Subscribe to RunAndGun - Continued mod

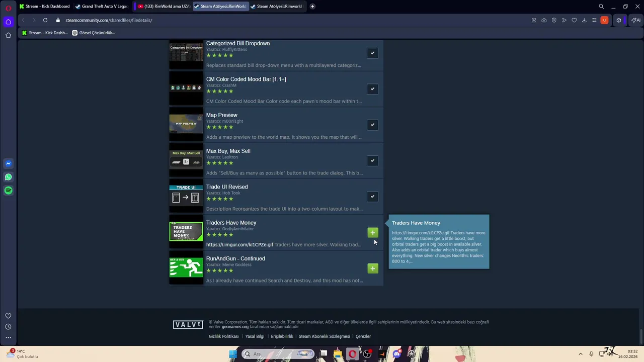pyautogui.click(x=372, y=268)
